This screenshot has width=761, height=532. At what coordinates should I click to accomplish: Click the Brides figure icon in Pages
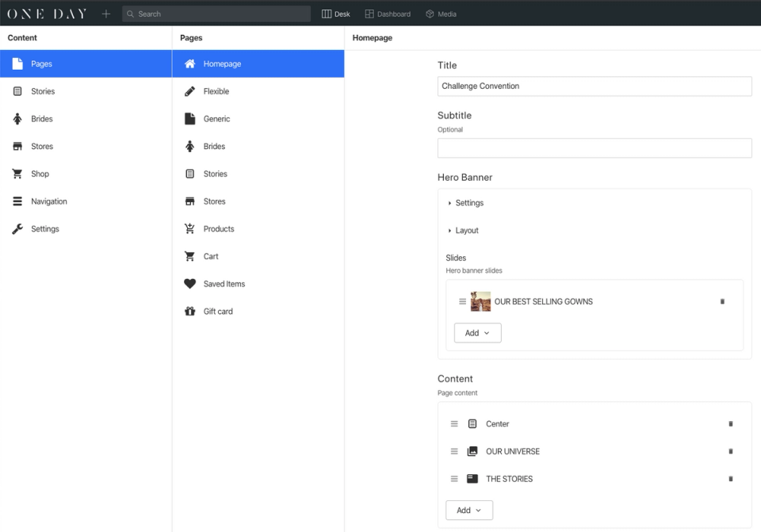[x=189, y=146]
